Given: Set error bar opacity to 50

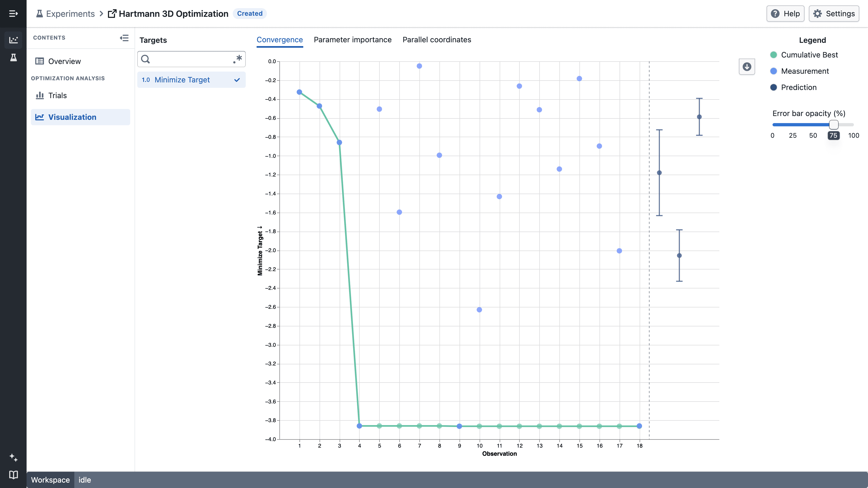Looking at the screenshot, I should [813, 135].
